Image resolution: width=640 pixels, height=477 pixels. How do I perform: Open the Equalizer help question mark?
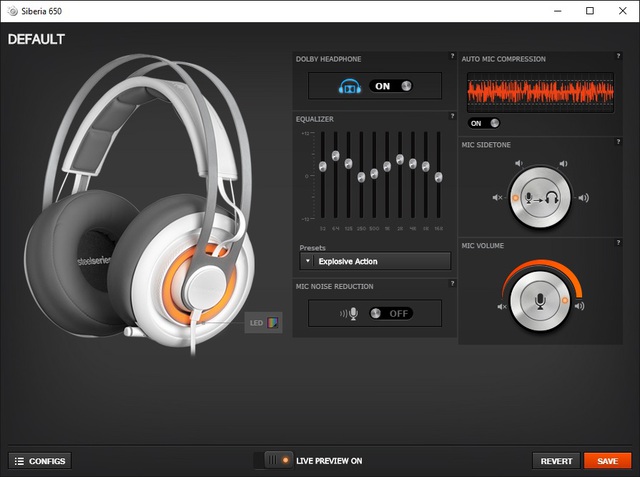[452, 116]
